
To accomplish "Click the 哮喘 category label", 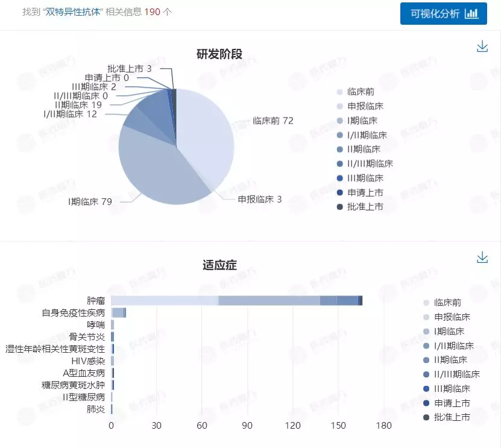I will click(96, 324).
